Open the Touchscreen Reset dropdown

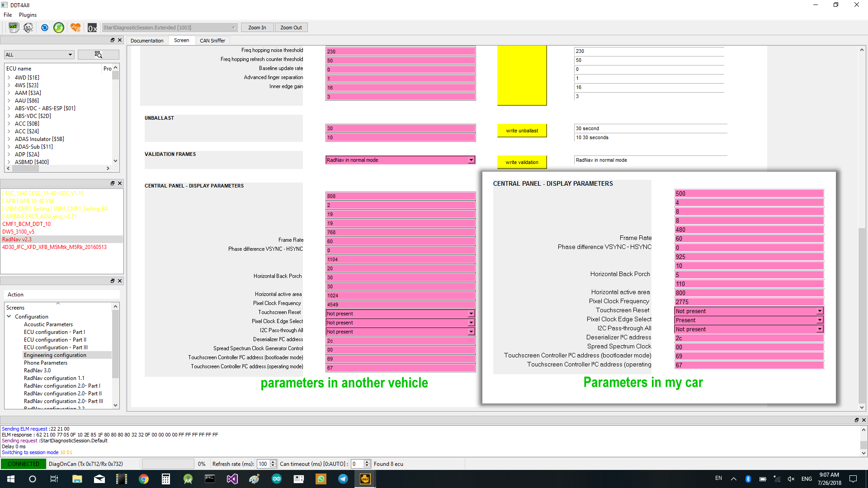(x=401, y=314)
